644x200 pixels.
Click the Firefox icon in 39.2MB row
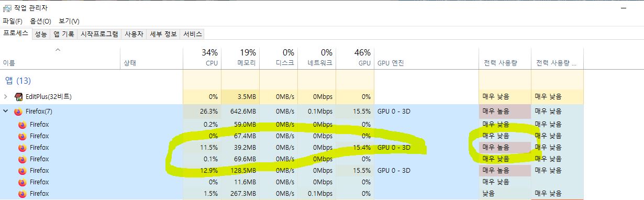pyautogui.click(x=22, y=148)
